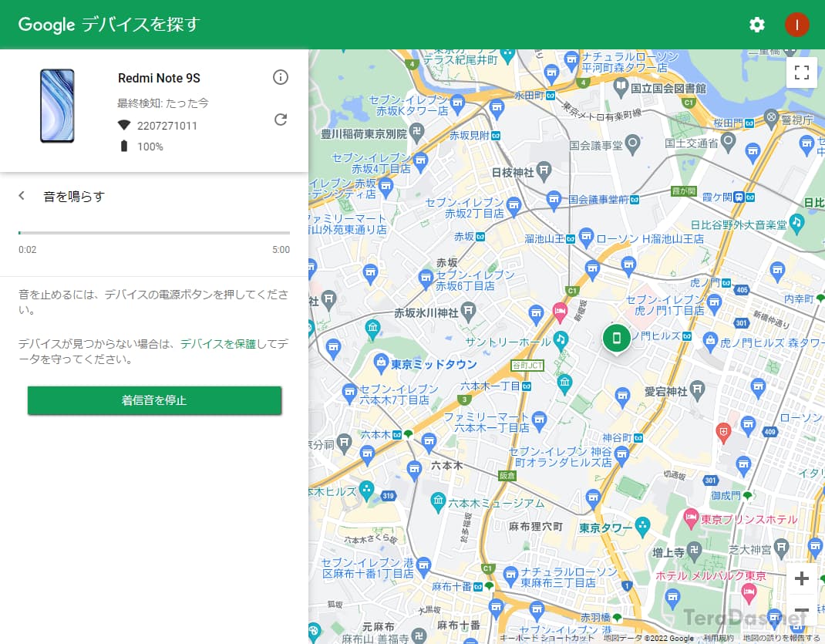Go back from 音を鳴らす panel
The image size is (825, 644).
pos(22,196)
